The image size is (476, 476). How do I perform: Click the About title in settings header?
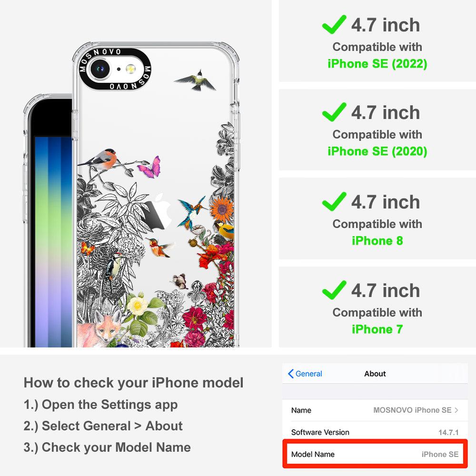tap(375, 374)
